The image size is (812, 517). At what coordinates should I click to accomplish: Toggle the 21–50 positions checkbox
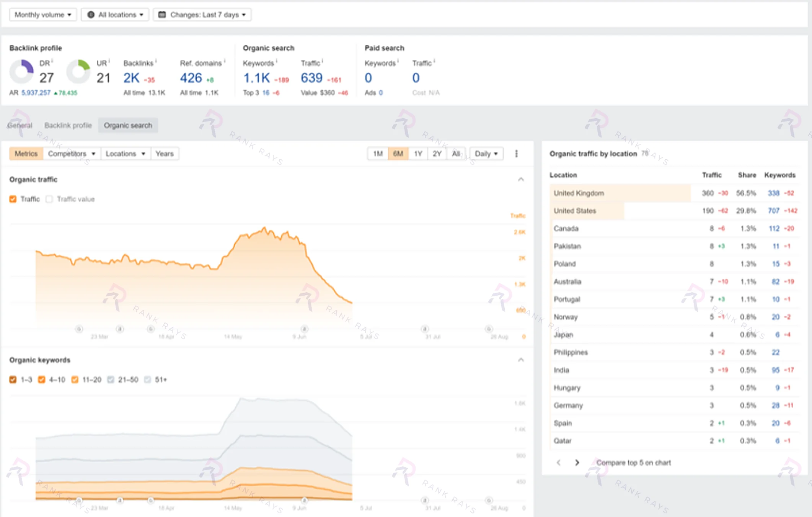pyautogui.click(x=111, y=380)
